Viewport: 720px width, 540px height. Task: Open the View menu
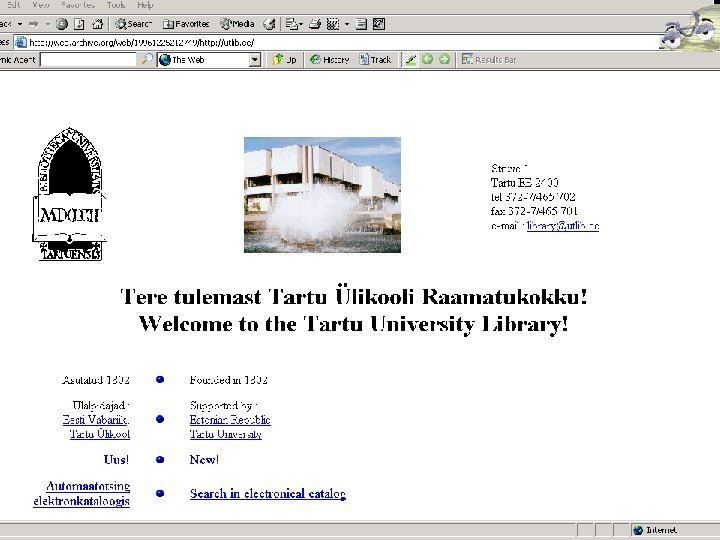41,5
